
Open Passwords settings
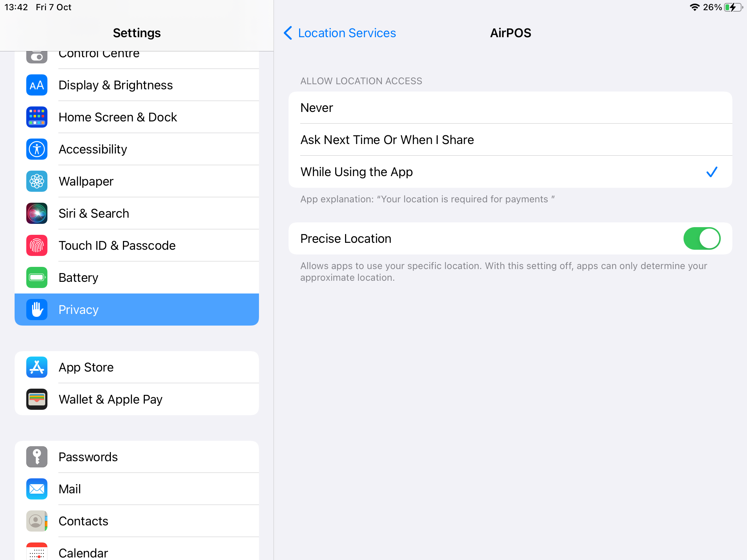click(x=137, y=457)
